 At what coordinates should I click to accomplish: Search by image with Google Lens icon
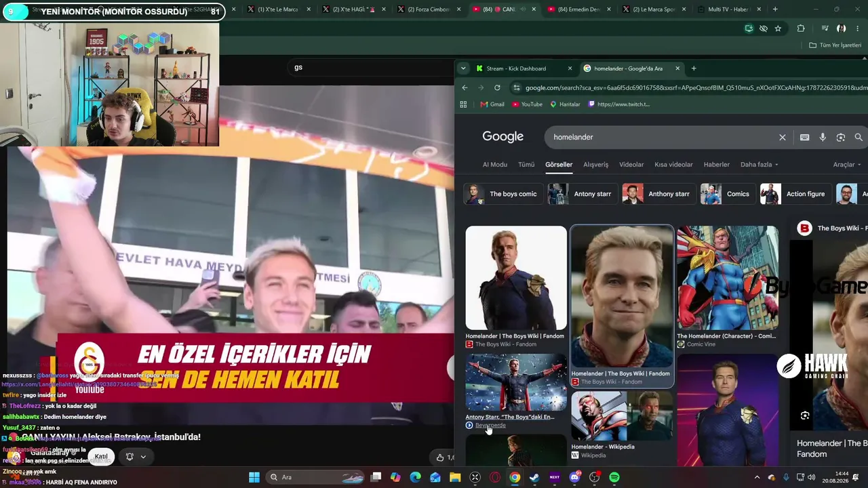coord(841,137)
